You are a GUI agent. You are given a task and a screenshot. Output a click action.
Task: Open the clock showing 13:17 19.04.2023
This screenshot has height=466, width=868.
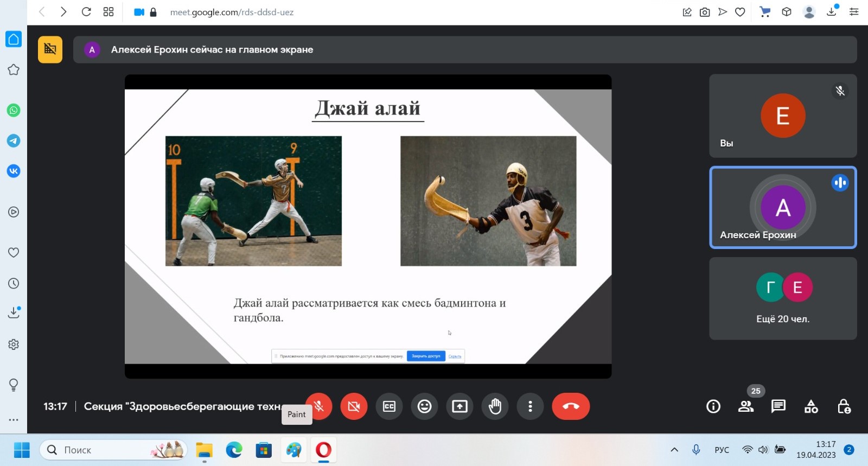pos(816,450)
